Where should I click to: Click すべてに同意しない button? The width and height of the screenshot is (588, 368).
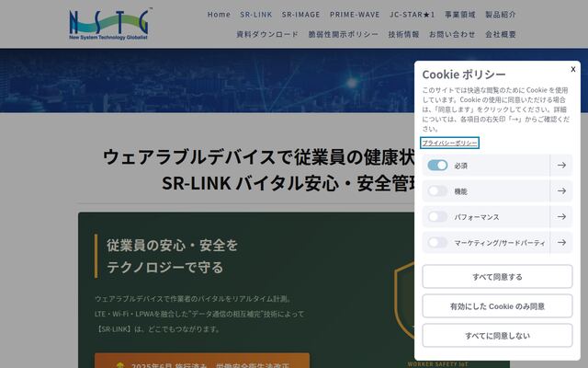click(x=497, y=335)
